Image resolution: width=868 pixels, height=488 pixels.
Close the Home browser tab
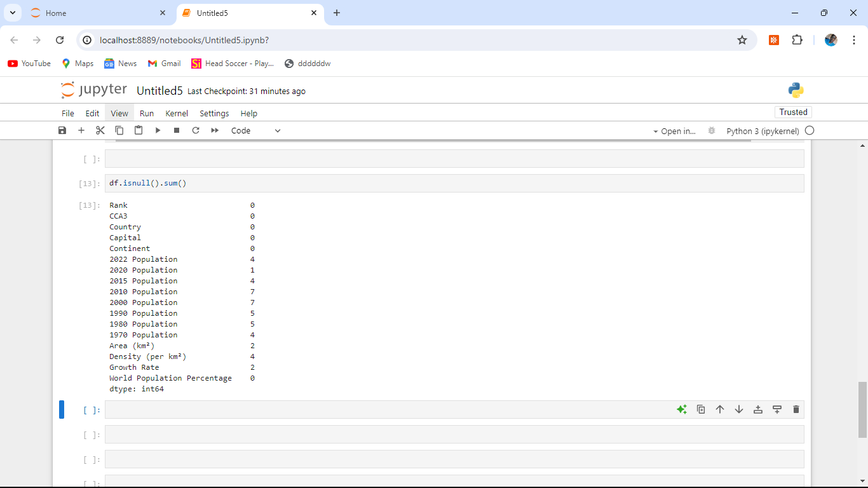point(163,13)
